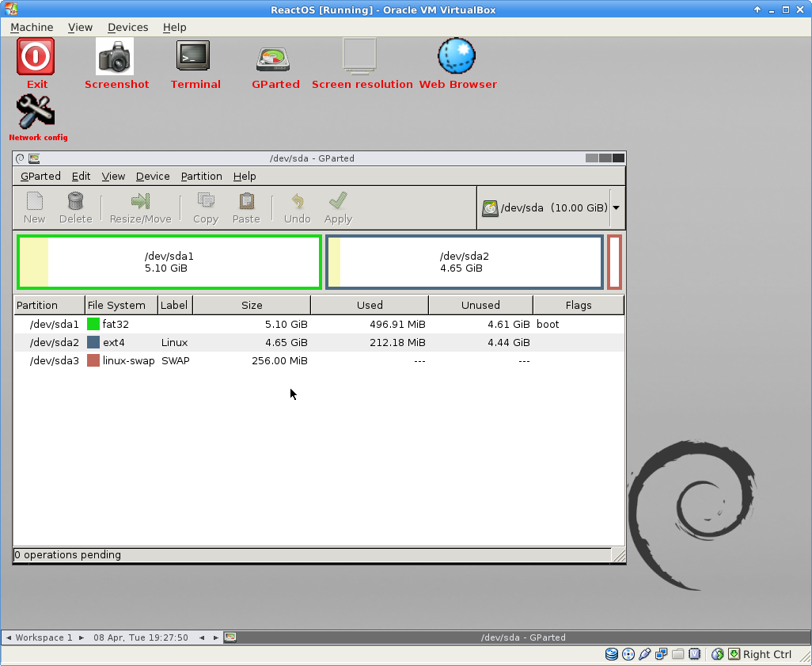This screenshot has height=666, width=812.
Task: Open the Partition menu in GParted
Action: pyautogui.click(x=201, y=176)
